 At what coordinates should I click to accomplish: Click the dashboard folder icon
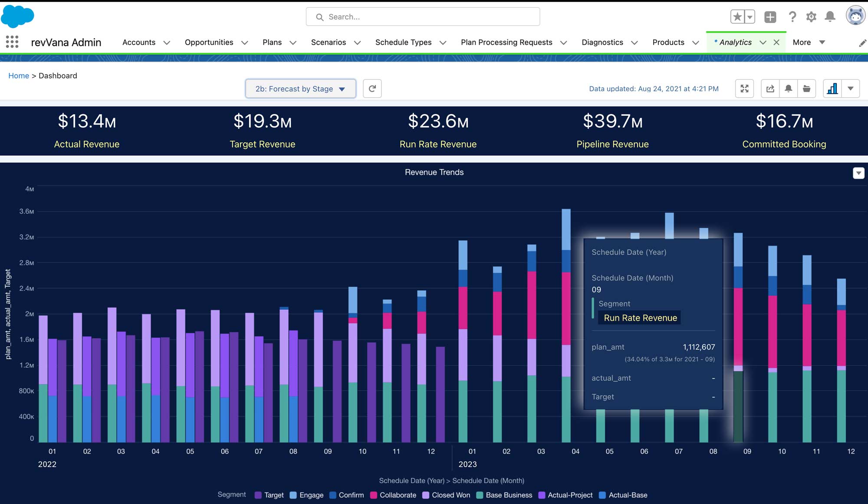click(x=807, y=88)
